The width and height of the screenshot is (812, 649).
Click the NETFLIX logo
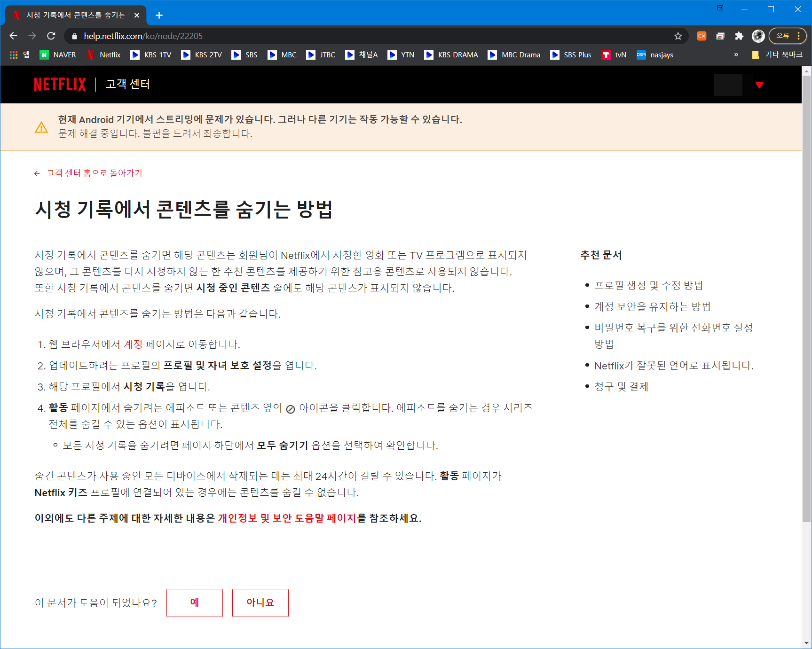tap(60, 85)
